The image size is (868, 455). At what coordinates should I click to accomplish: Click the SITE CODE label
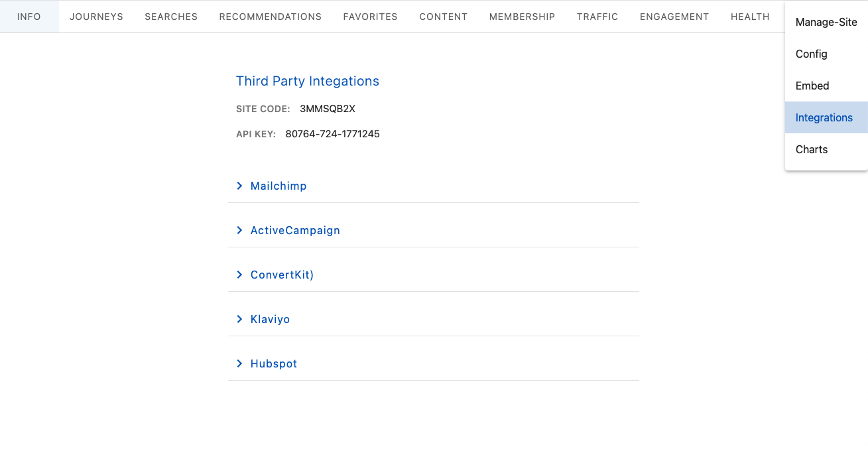pyautogui.click(x=263, y=109)
